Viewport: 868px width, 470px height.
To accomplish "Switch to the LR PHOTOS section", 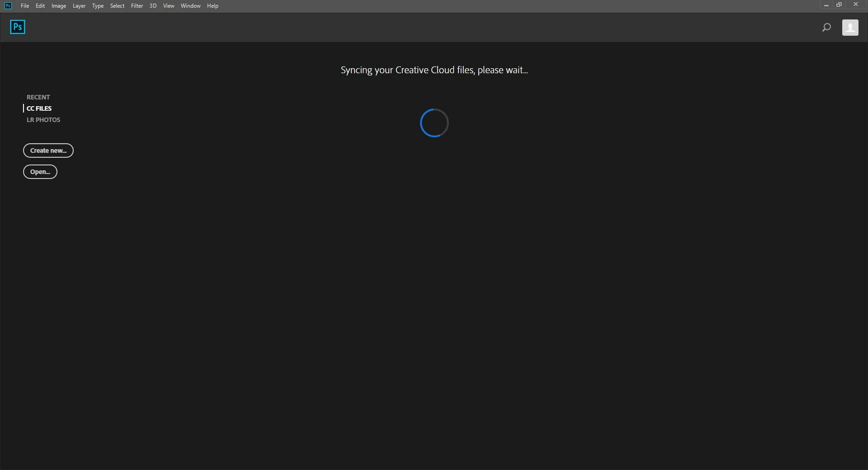I will tap(43, 120).
